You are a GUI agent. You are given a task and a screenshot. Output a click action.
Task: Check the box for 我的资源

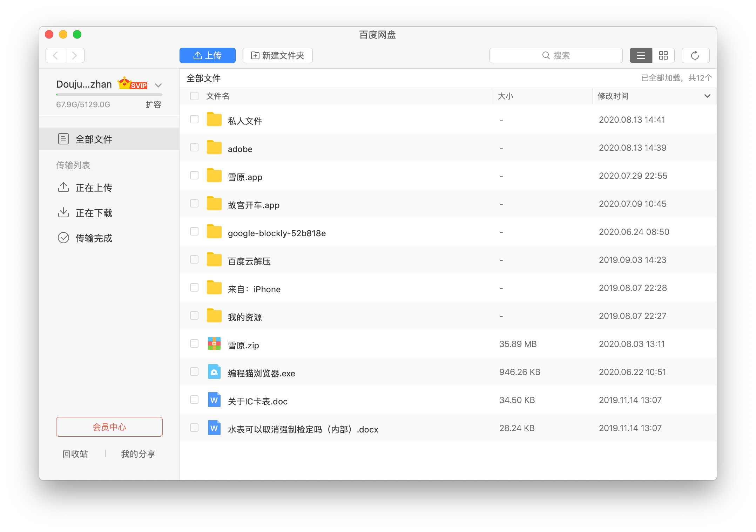[x=194, y=316]
